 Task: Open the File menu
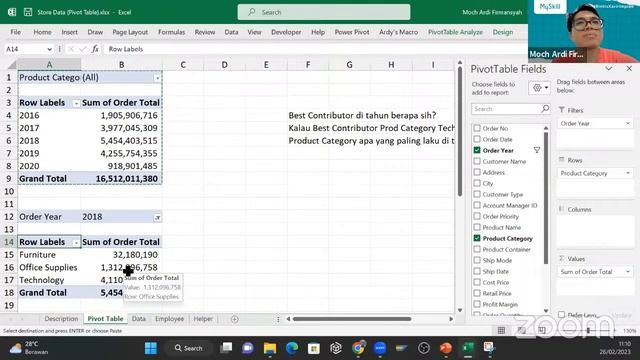point(16,32)
